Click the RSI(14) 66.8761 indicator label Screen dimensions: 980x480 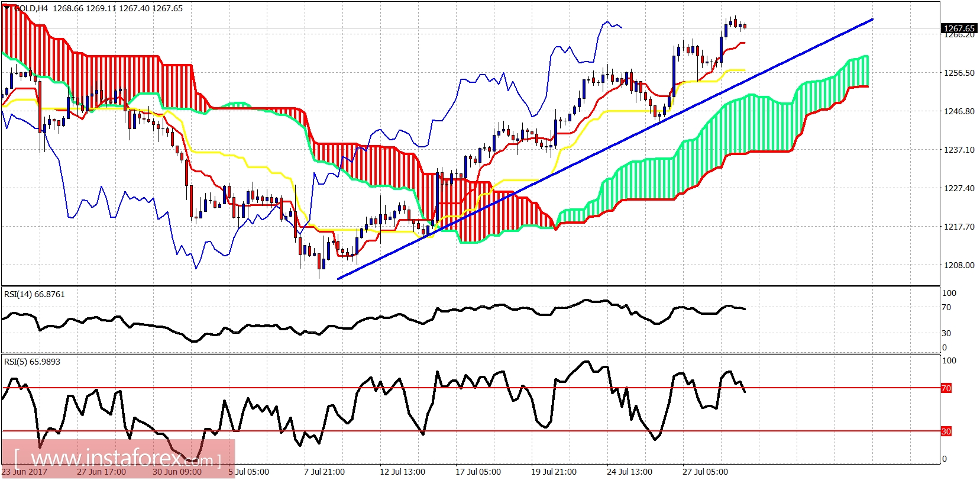coord(34,294)
